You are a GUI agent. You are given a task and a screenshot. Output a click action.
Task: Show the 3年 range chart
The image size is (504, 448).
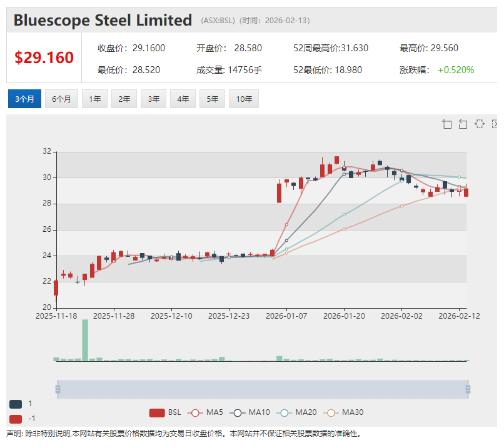click(x=154, y=99)
